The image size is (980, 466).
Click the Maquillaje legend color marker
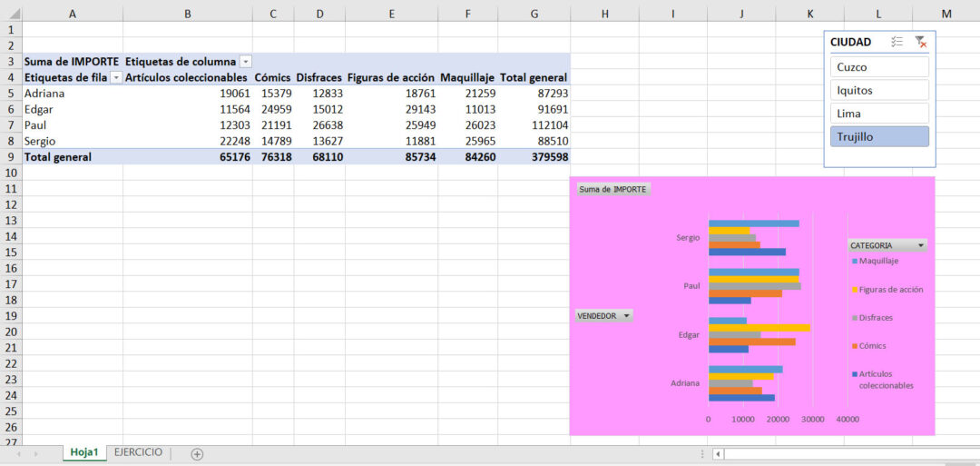click(855, 261)
